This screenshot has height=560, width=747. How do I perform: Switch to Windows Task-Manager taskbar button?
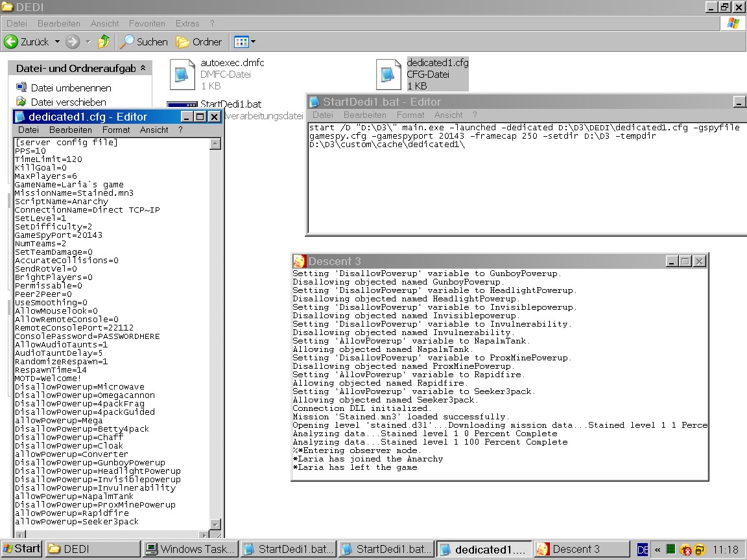(x=190, y=549)
